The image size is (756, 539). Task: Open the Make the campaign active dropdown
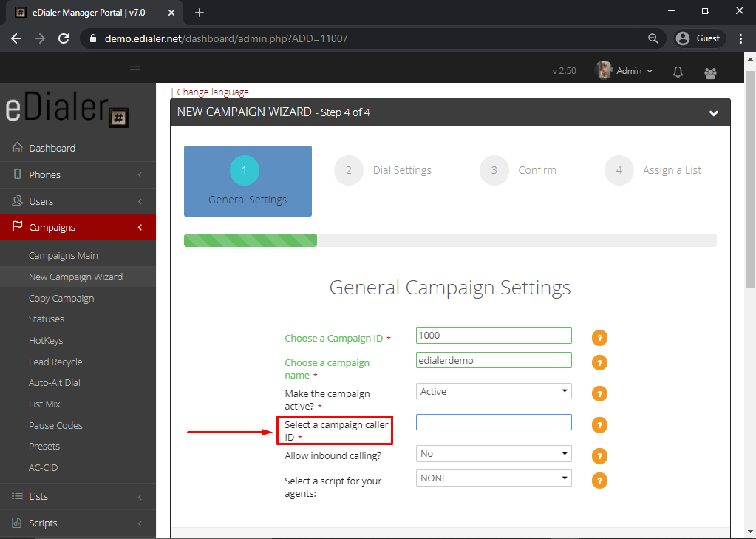point(494,391)
